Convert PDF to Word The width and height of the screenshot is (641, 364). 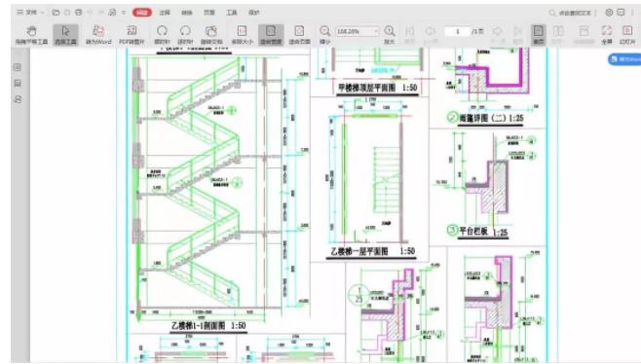(x=98, y=35)
